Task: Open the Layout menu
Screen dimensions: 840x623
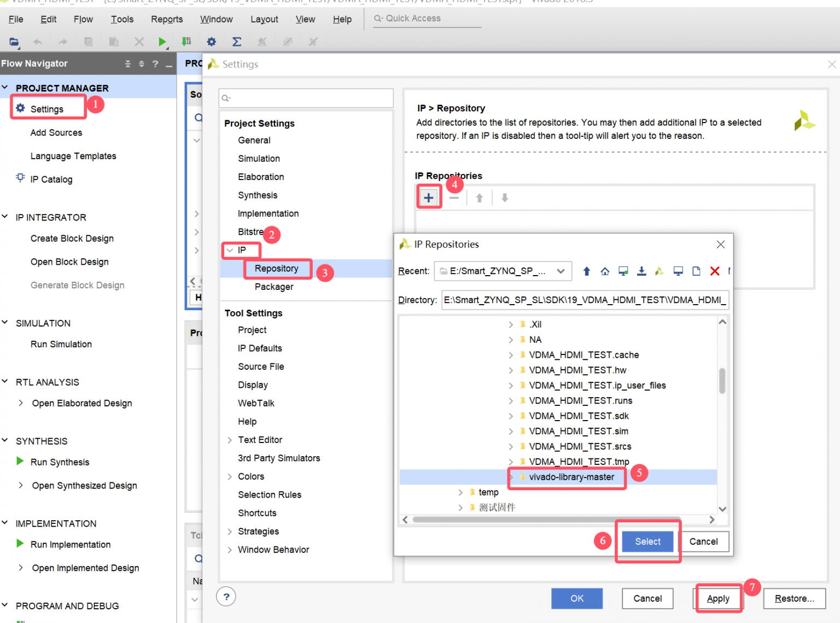Action: click(264, 19)
